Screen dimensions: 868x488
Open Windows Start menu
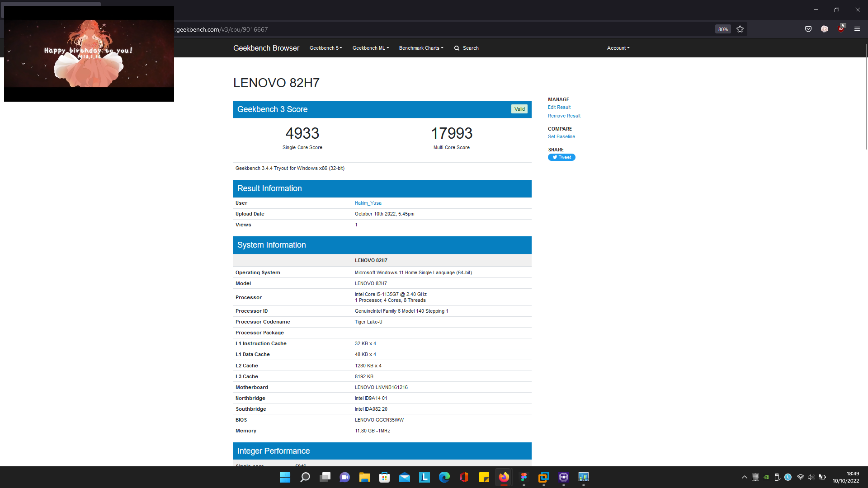tap(285, 477)
